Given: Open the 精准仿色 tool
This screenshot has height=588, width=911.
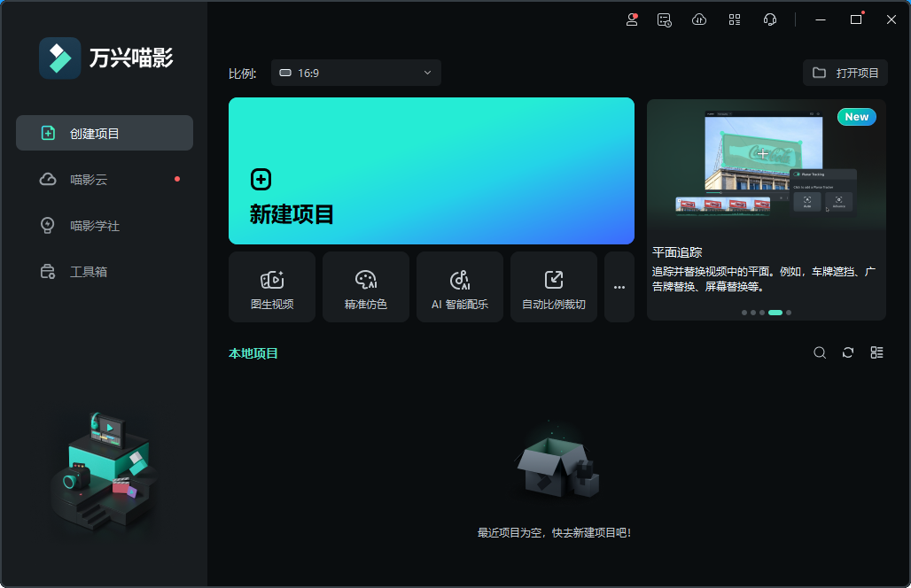Looking at the screenshot, I should (366, 287).
